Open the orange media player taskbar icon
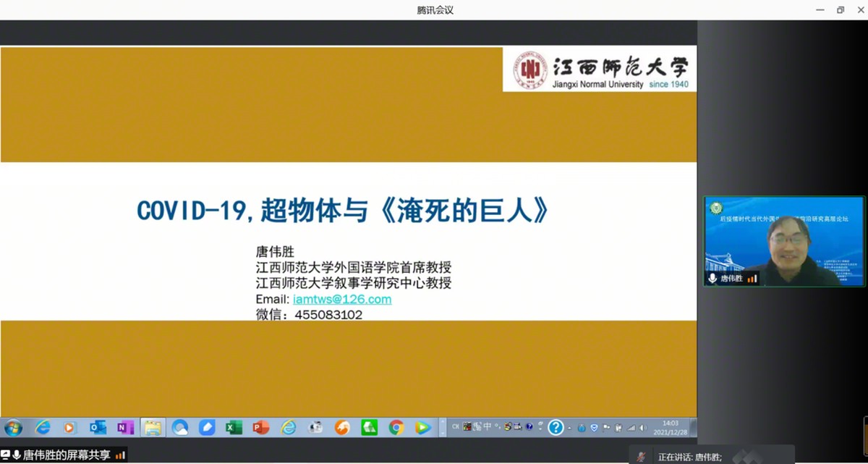Viewport: 868px width, 464px height. [x=70, y=427]
